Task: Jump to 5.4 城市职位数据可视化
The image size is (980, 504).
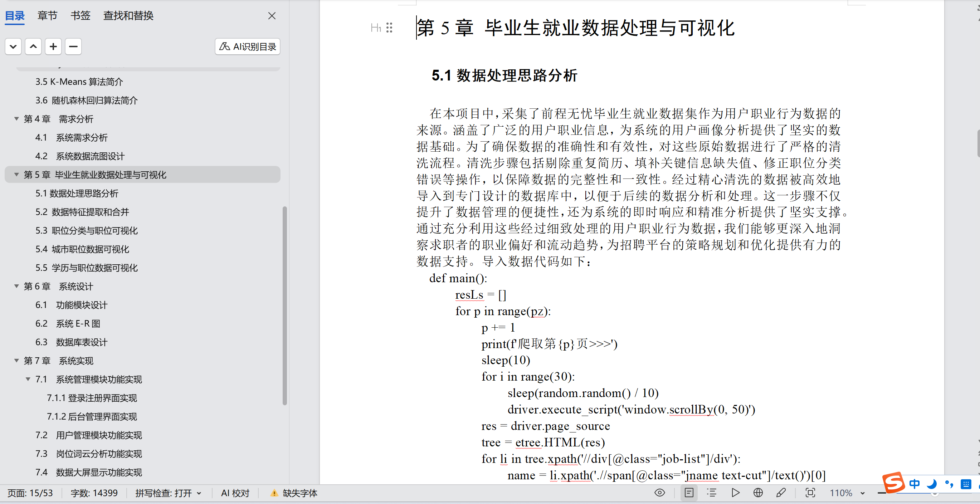Action: tap(82, 249)
